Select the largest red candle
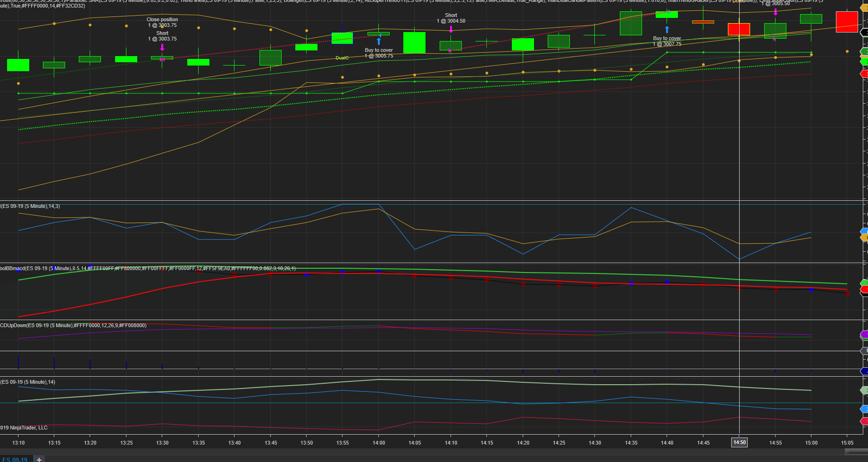This screenshot has height=462, width=868. point(847,22)
